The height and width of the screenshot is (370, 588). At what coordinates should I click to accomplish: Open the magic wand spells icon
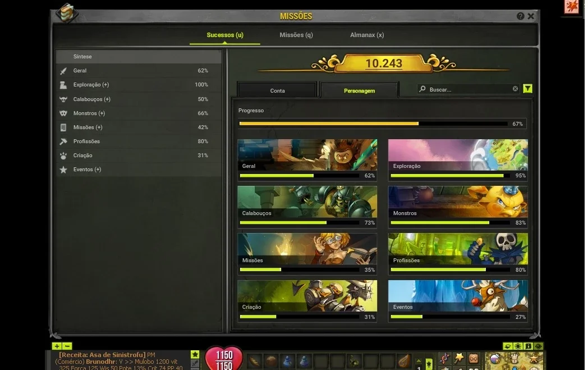pyautogui.click(x=459, y=358)
